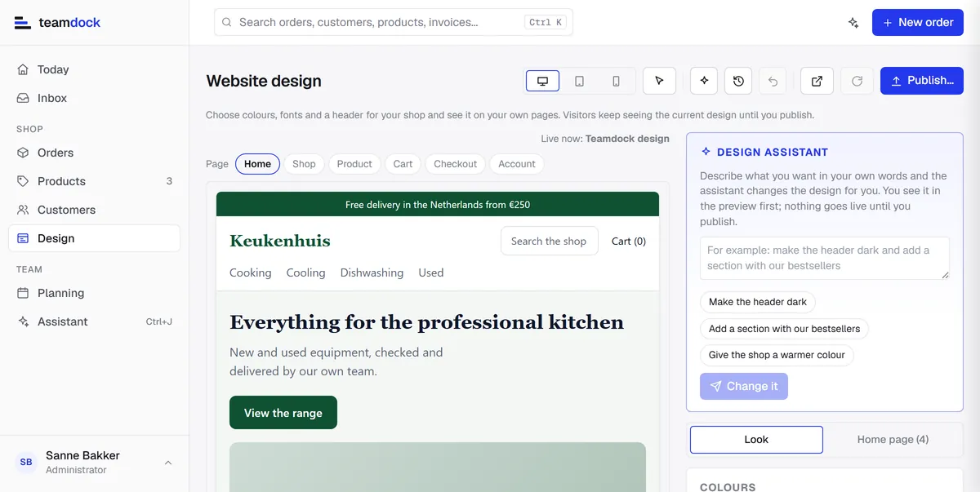The width and height of the screenshot is (980, 492).
Task: Click the search orders field
Action: [x=393, y=22]
